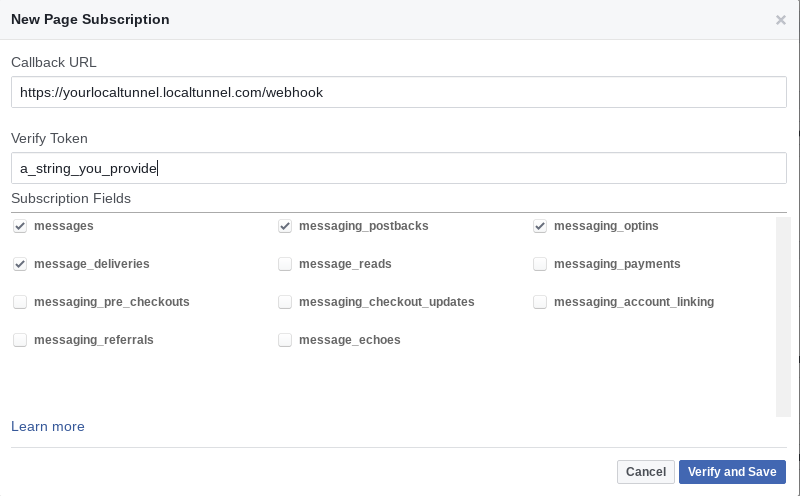The width and height of the screenshot is (800, 496).
Task: Click the messaging_referrals label text
Action: 94,340
